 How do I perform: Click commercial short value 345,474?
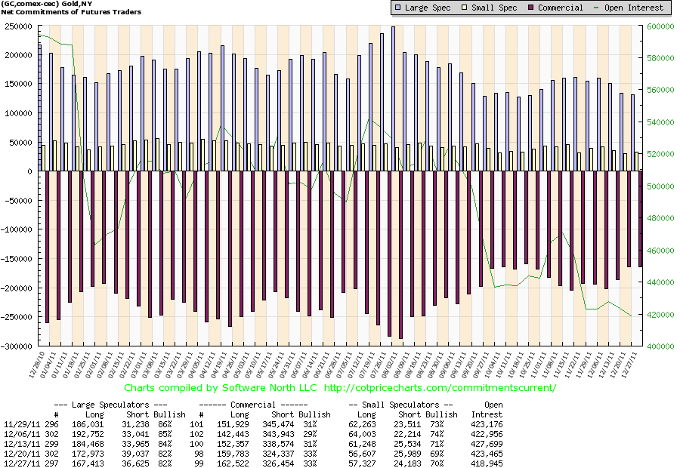coord(278,424)
